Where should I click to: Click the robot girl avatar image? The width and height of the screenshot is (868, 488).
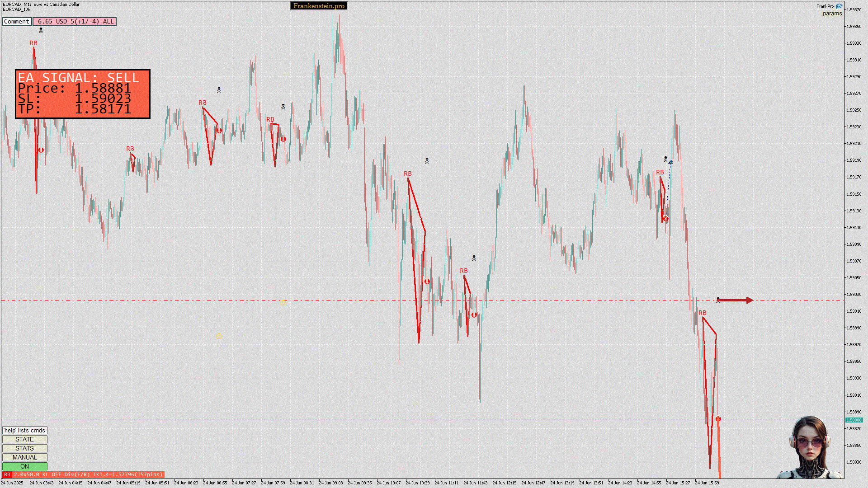click(810, 448)
